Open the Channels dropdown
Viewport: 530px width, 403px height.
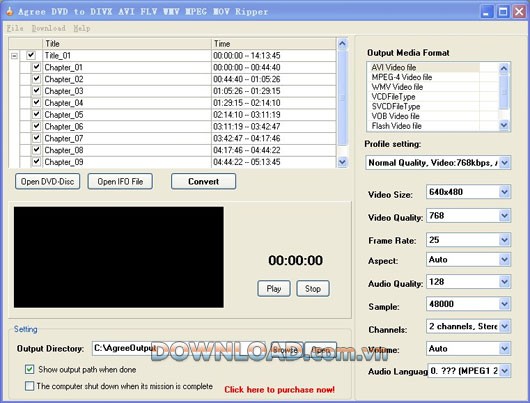coord(504,326)
